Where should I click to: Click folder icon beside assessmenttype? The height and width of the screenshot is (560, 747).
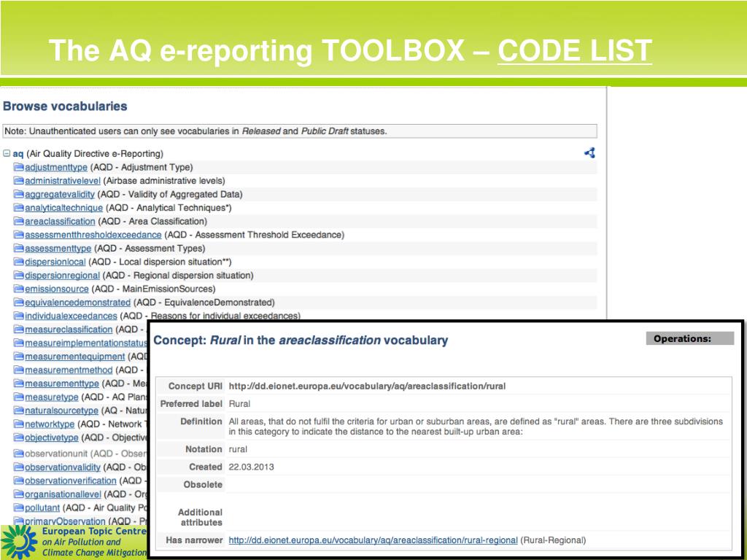click(18, 248)
